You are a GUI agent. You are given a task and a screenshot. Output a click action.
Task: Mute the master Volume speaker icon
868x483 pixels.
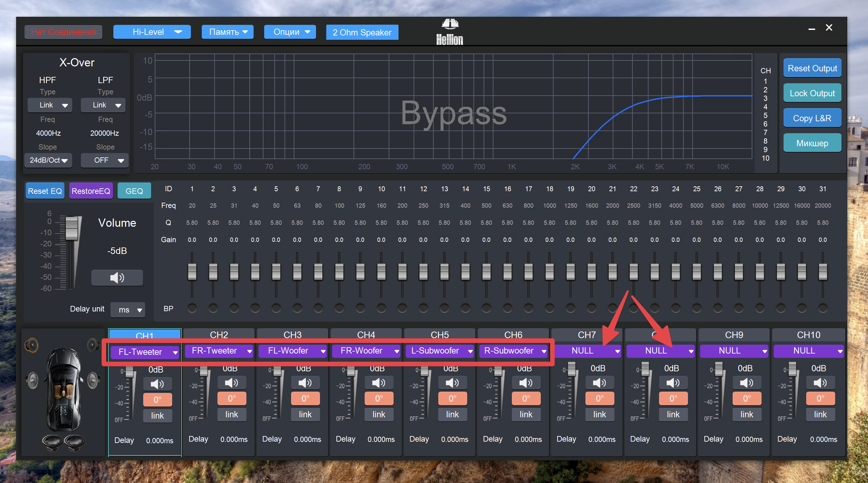[117, 277]
